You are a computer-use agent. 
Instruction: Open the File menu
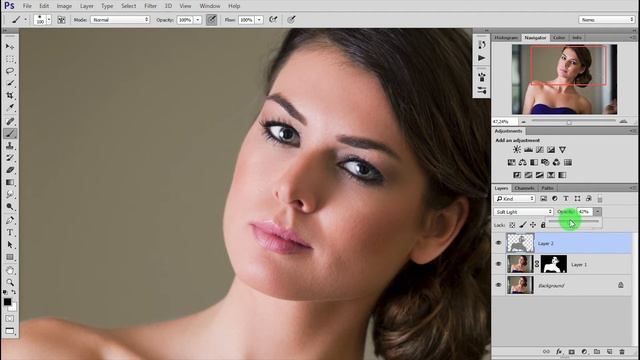tap(27, 6)
